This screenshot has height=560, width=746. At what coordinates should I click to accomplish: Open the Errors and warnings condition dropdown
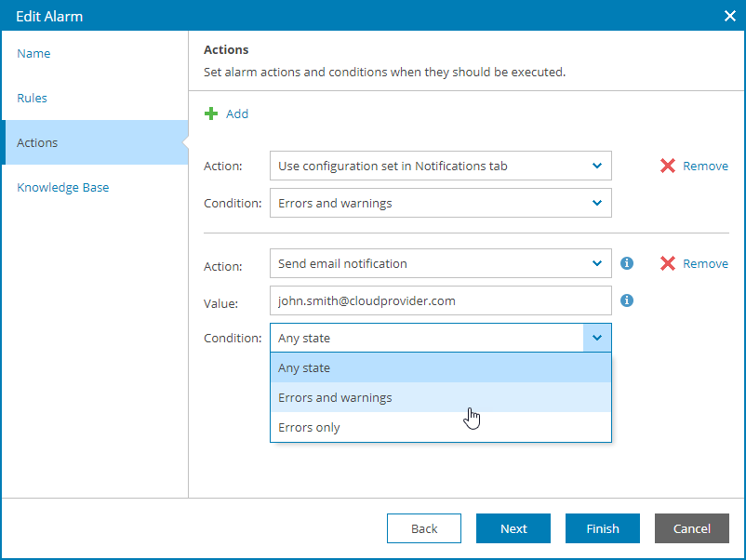pos(595,203)
